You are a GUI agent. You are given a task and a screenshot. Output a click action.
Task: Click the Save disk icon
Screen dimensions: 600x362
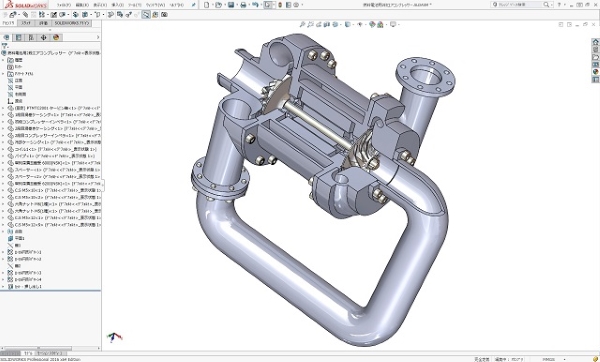tap(231, 5)
